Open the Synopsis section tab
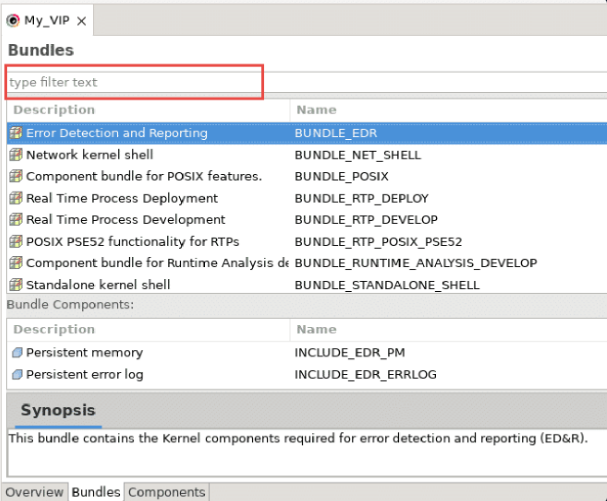 pos(58,410)
